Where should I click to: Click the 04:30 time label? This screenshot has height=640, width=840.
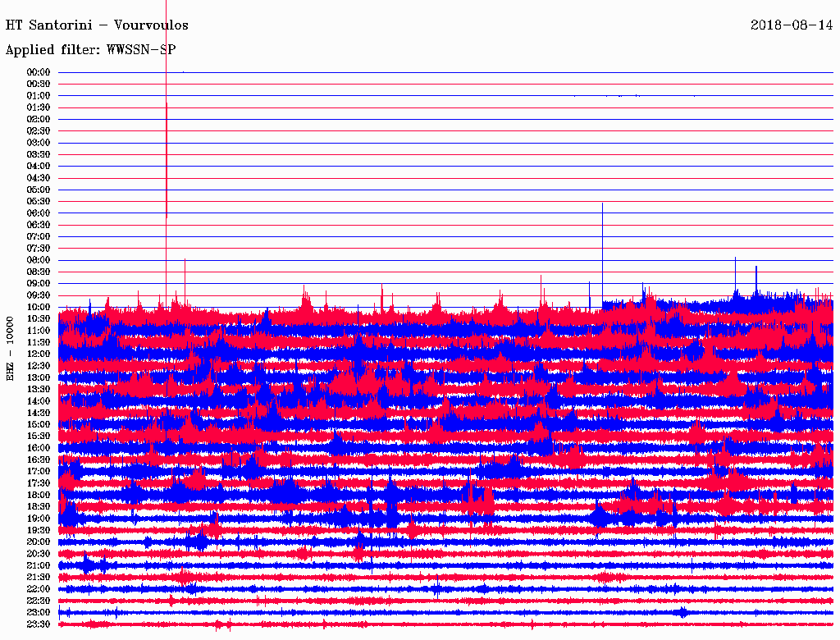(39, 178)
